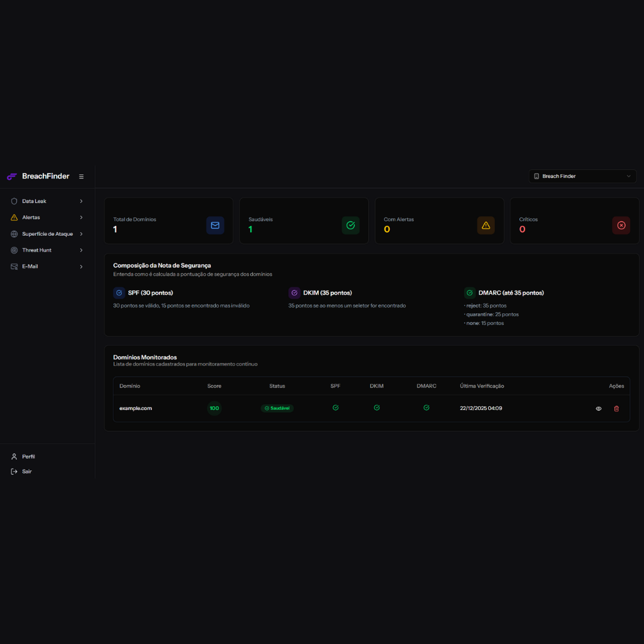
Task: Open the Alertas sidebar menu
Action: click(31, 218)
